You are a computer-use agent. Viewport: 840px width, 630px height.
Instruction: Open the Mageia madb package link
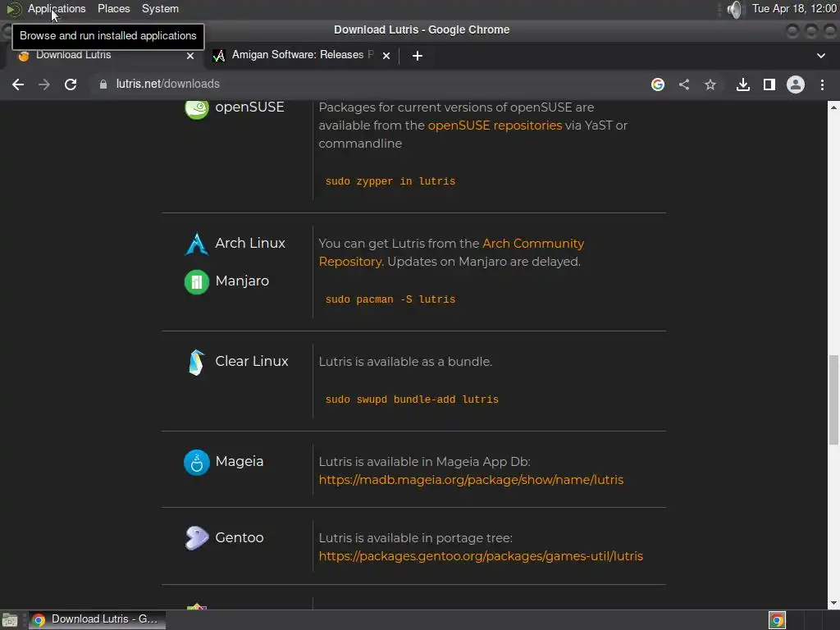(471, 479)
